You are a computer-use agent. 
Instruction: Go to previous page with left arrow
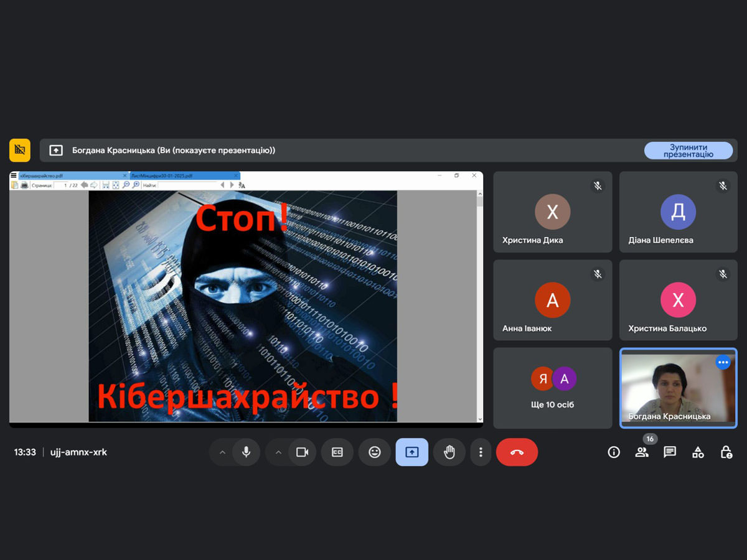click(x=84, y=185)
